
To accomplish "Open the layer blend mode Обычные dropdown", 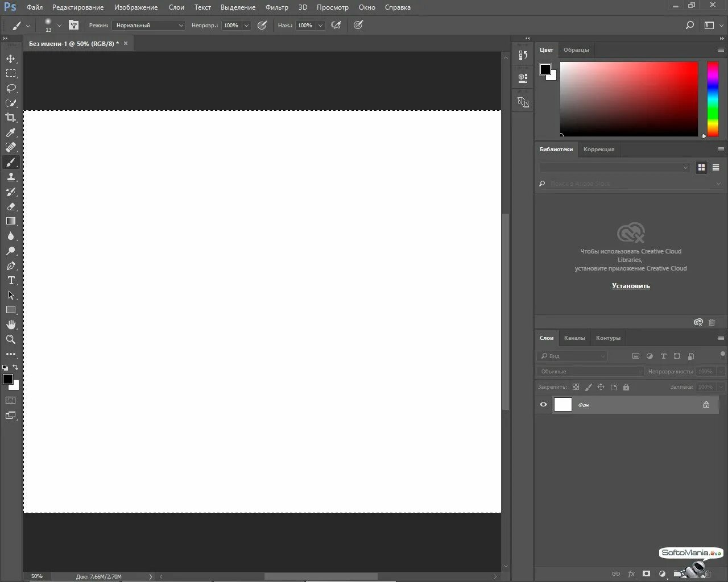I will point(590,371).
